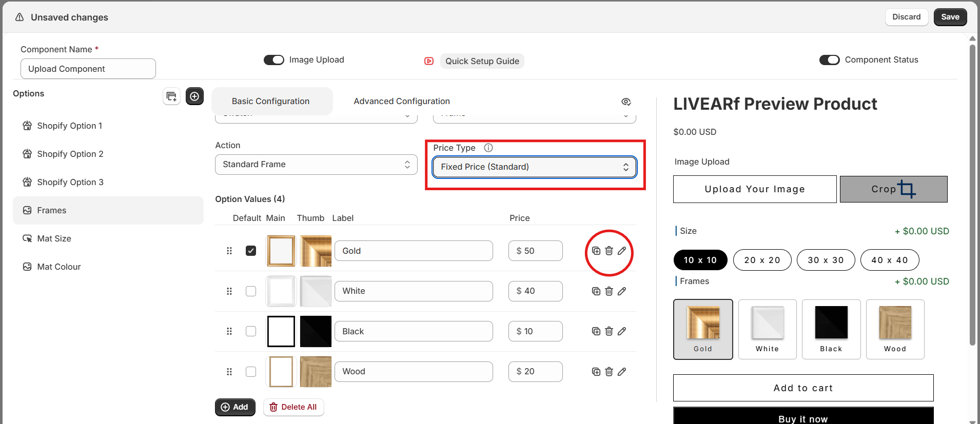Click the Crop button
This screenshot has width=980, height=424.
[894, 189]
